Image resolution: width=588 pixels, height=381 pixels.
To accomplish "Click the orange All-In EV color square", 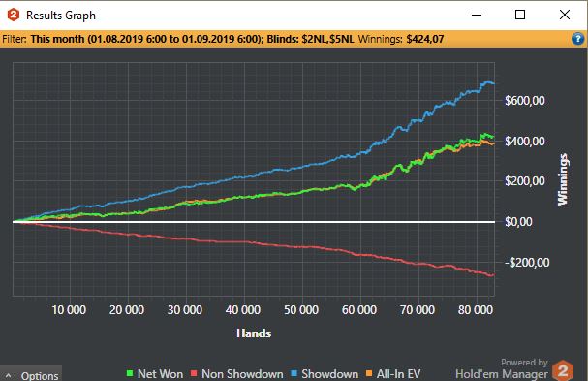I will (x=369, y=373).
